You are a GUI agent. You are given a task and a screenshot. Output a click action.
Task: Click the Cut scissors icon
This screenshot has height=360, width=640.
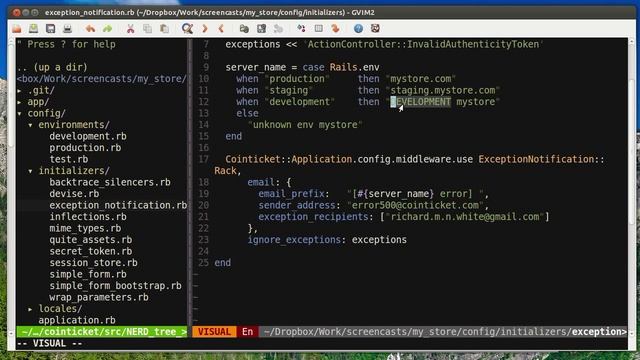click(x=130, y=28)
